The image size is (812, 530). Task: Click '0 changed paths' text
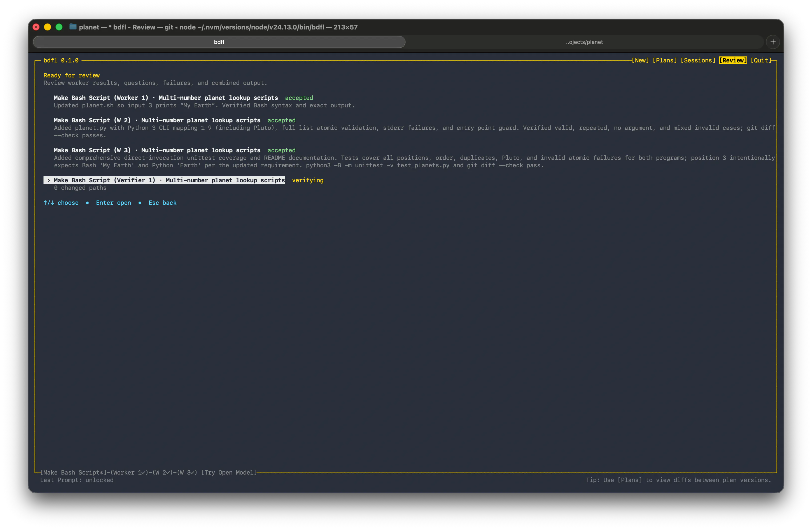pyautogui.click(x=80, y=188)
